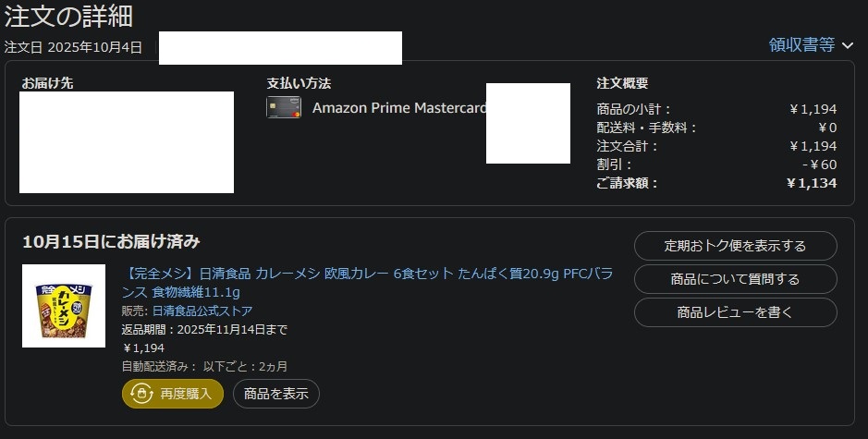868x439 pixels.
Task: Click the 返品期間 return deadline text
Action: click(x=204, y=330)
